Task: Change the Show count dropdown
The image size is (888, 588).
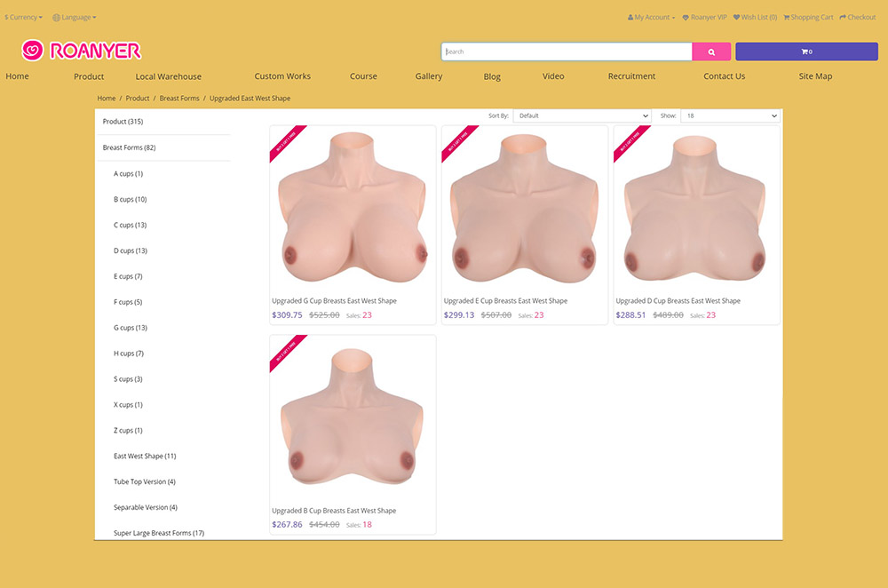Action: [x=729, y=115]
